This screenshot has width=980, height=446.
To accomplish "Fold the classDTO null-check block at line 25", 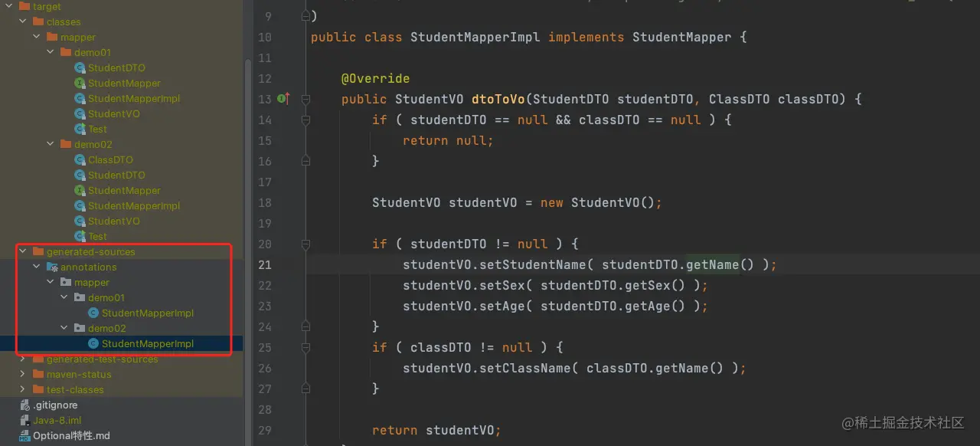I will pyautogui.click(x=305, y=347).
